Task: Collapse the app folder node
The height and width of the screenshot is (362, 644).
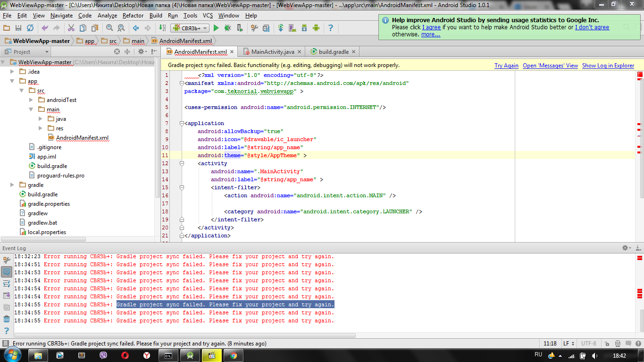Action: click(13, 81)
